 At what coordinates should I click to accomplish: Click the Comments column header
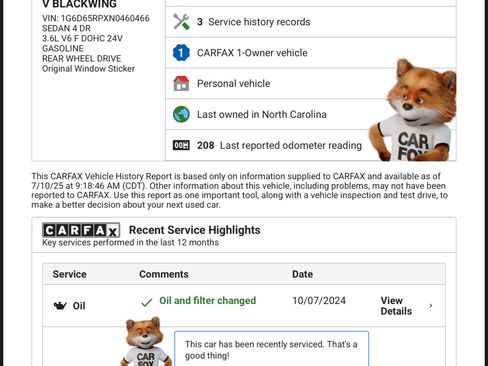pyautogui.click(x=164, y=274)
